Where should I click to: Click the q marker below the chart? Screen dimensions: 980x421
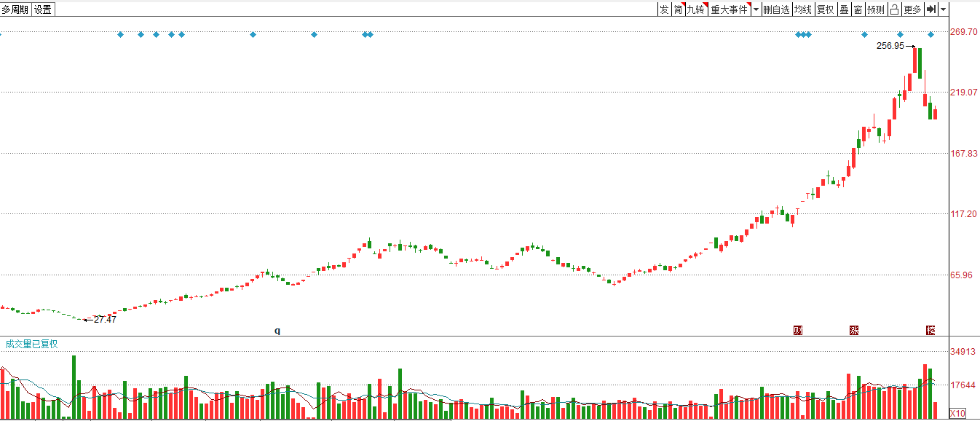click(x=277, y=330)
